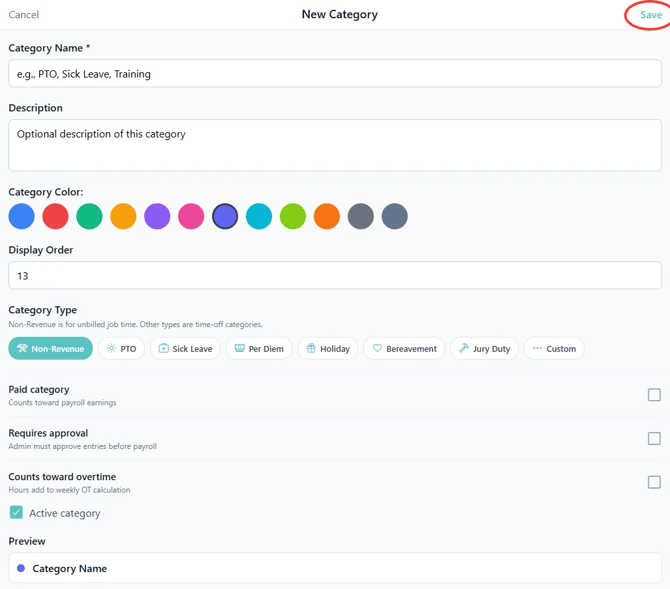Click the Description label
The width and height of the screenshot is (670, 589).
[35, 108]
